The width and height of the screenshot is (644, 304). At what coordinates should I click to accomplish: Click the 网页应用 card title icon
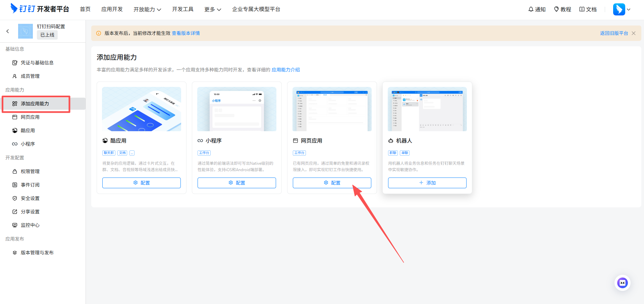click(x=296, y=141)
